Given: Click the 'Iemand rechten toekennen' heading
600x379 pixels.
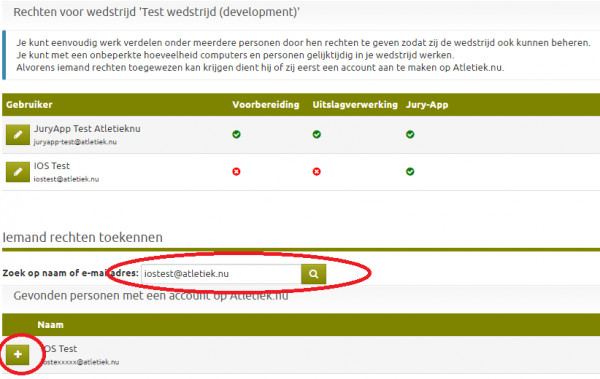Looking at the screenshot, I should pos(83,237).
